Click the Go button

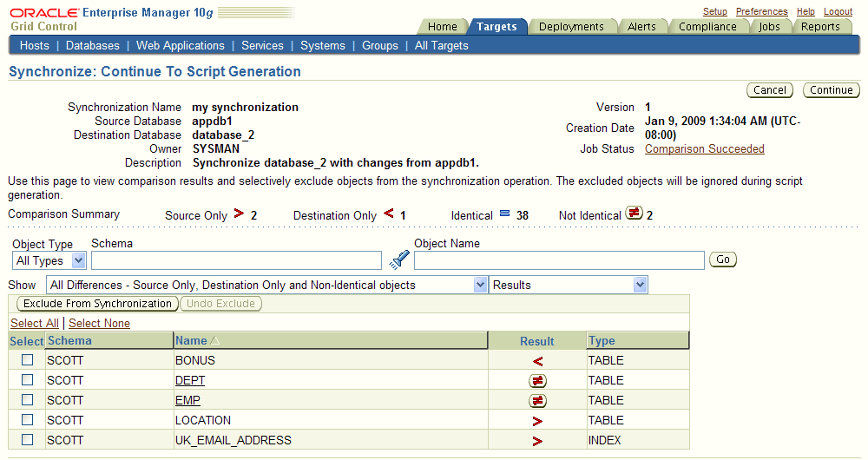click(723, 260)
